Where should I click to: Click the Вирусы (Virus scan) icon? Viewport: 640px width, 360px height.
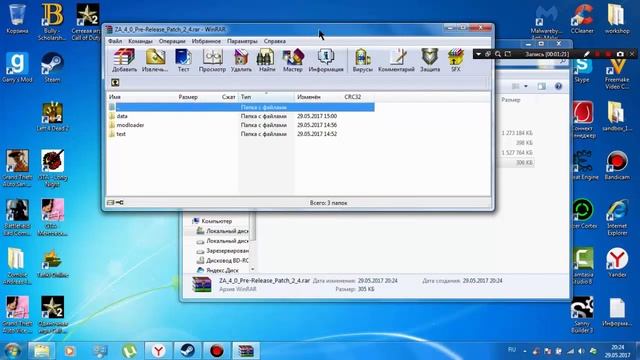tap(362, 60)
